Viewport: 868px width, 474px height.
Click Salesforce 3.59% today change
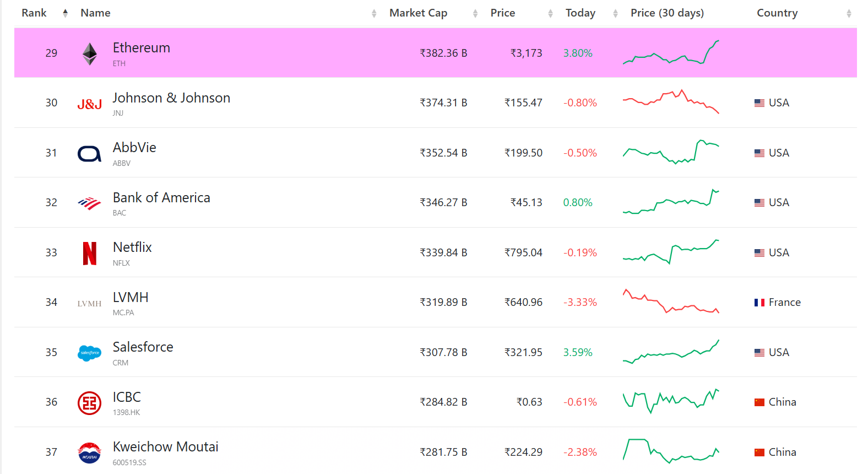[578, 352]
